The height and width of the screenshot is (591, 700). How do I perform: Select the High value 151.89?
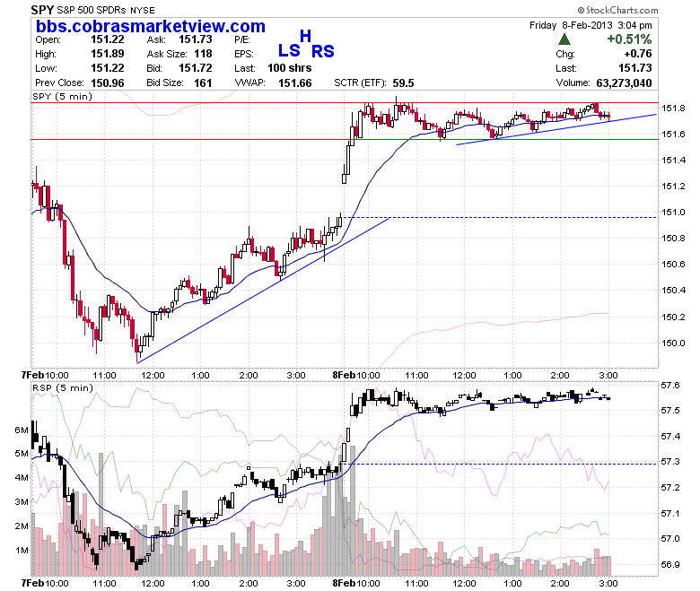coord(107,54)
